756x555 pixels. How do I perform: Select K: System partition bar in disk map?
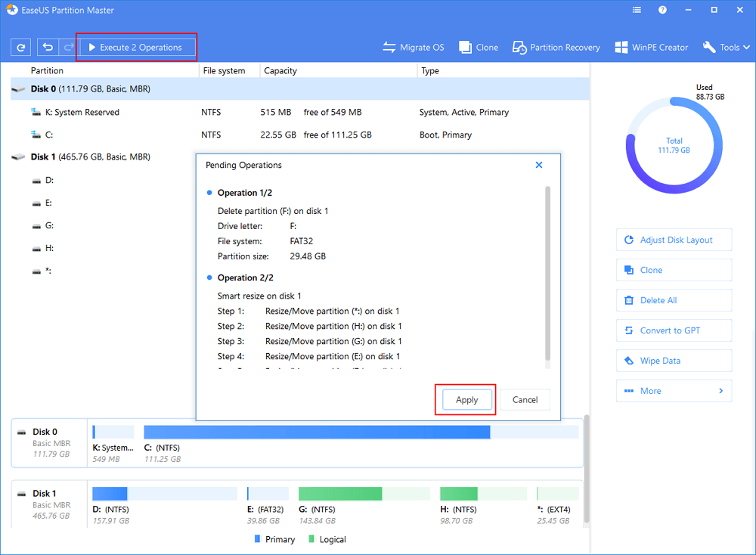(113, 432)
